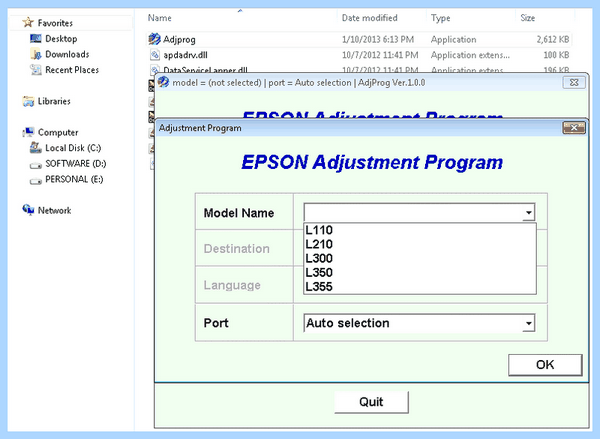Screen dimensions: 600x439
Task: Click the Quit button
Action: click(x=371, y=402)
